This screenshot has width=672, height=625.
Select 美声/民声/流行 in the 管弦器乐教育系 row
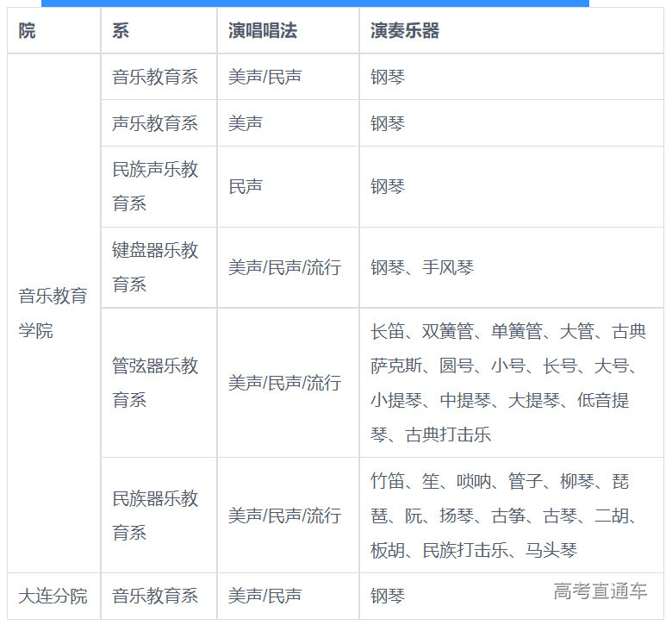pos(284,383)
